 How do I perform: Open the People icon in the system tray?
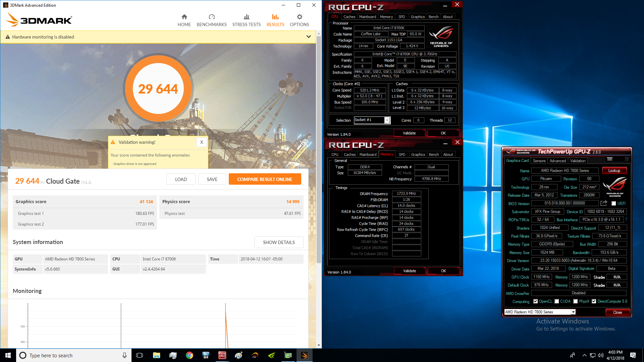point(573,355)
